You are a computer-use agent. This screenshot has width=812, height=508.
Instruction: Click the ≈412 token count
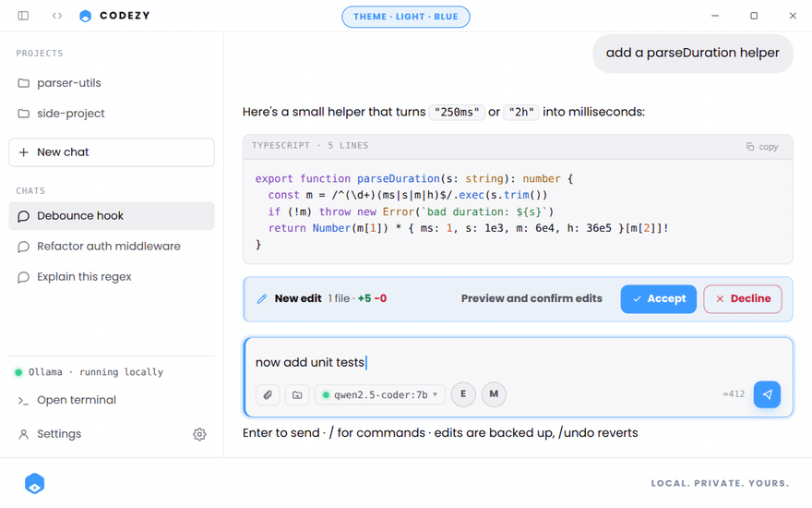click(x=734, y=394)
